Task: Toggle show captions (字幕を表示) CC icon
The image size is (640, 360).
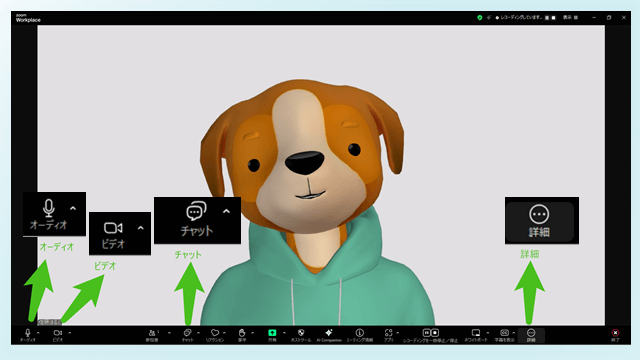Action: 504,333
